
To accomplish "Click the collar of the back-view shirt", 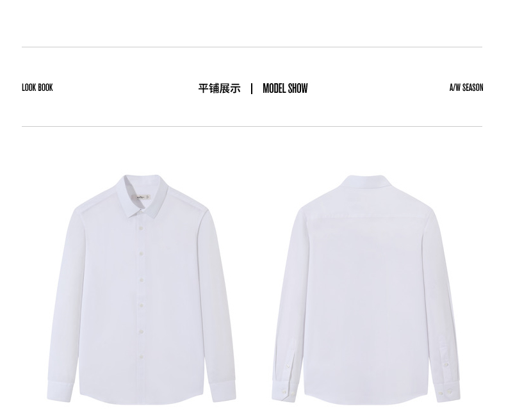I will point(366,181).
